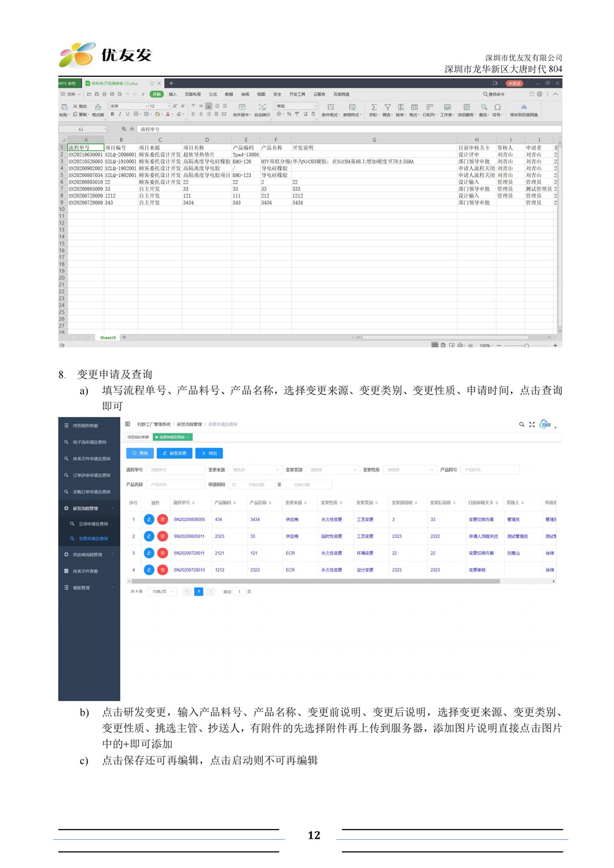Viewport: 614px width, 868px height.
Task: Open the 插入 ribbon tab
Action: (173, 95)
